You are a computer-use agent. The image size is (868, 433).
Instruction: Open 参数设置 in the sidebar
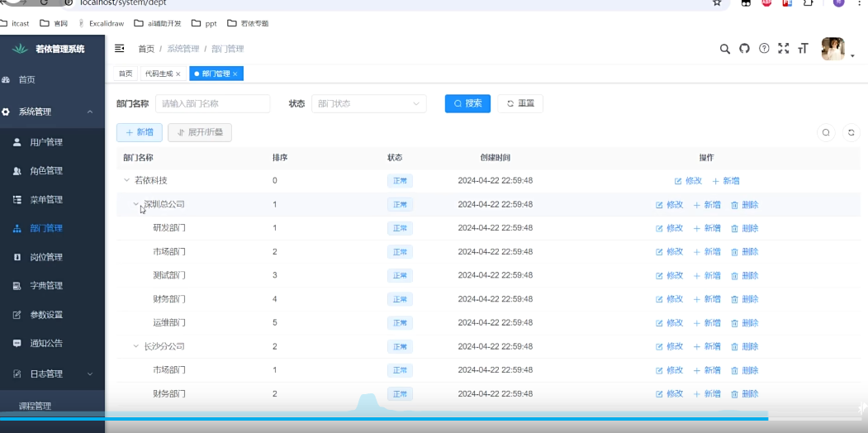click(x=52, y=315)
